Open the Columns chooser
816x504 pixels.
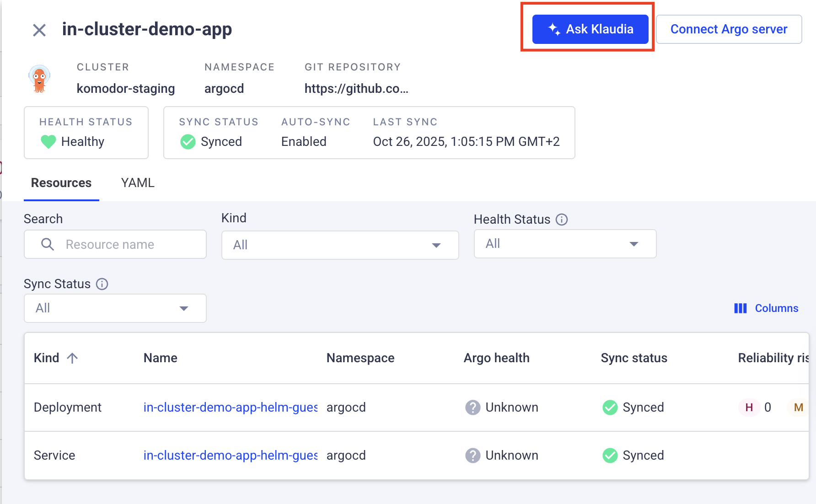766,308
